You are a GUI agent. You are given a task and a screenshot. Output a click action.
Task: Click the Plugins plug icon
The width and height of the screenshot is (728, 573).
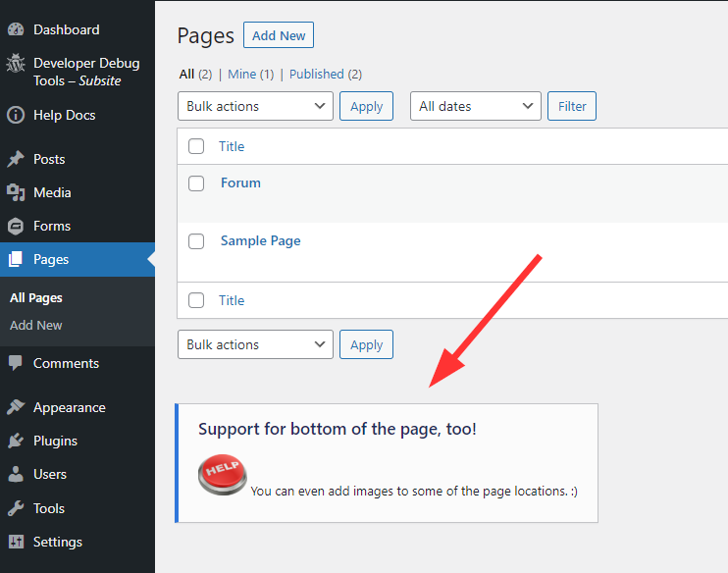point(16,441)
